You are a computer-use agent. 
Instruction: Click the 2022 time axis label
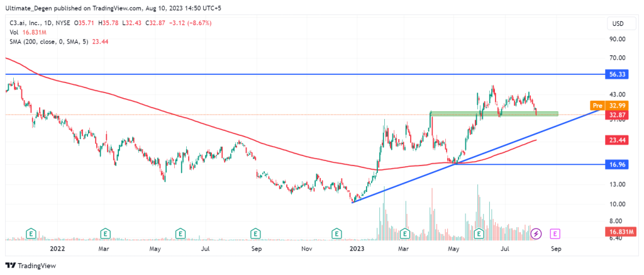57,249
